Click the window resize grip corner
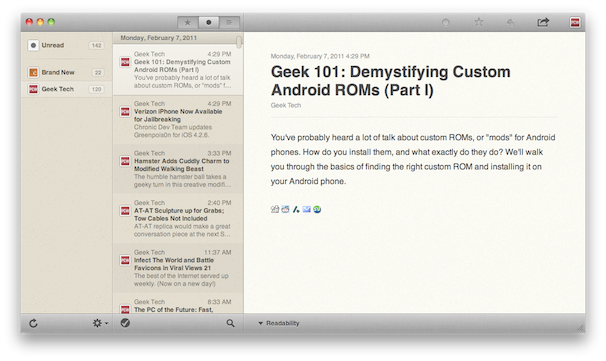The height and width of the screenshot is (361, 606). pyautogui.click(x=580, y=328)
